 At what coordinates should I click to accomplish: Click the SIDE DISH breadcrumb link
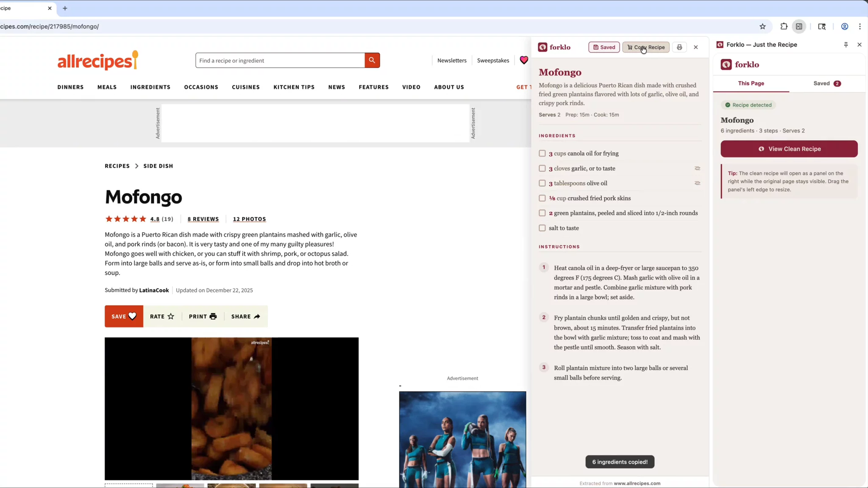(x=158, y=166)
